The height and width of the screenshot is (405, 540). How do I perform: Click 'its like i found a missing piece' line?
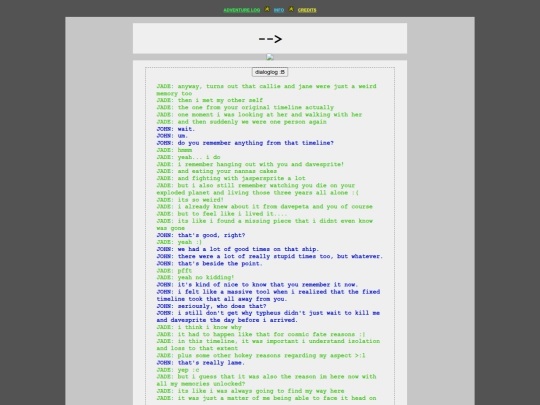[x=264, y=224]
